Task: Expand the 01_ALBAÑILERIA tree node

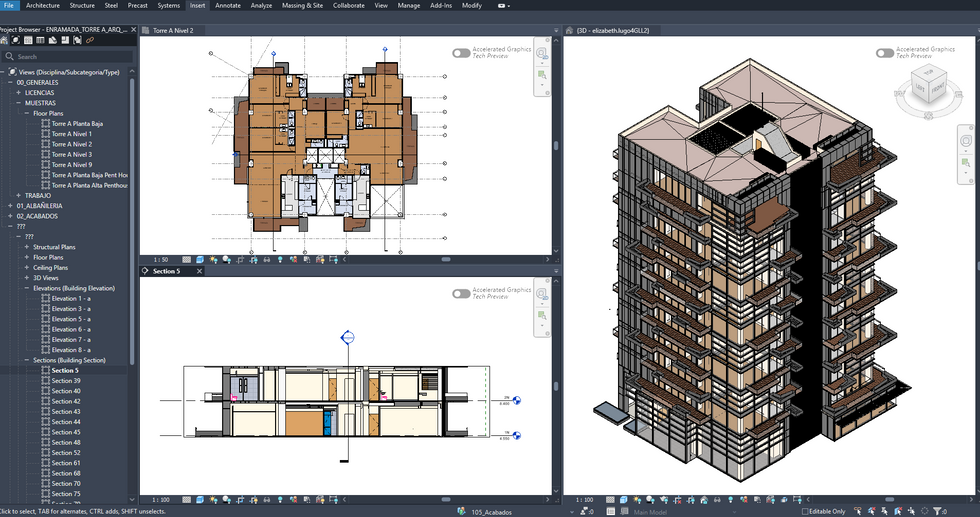Action: (x=9, y=206)
